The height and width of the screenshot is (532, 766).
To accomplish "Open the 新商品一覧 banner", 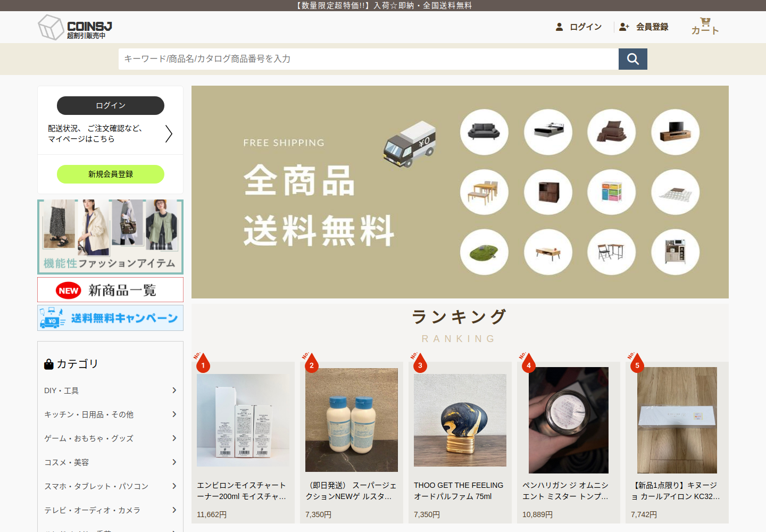I will (111, 290).
